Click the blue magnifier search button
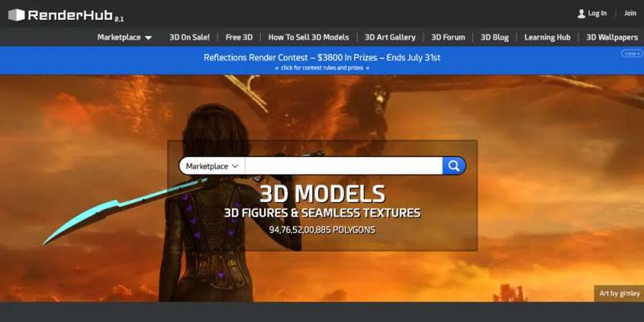644x322 pixels. tap(454, 166)
